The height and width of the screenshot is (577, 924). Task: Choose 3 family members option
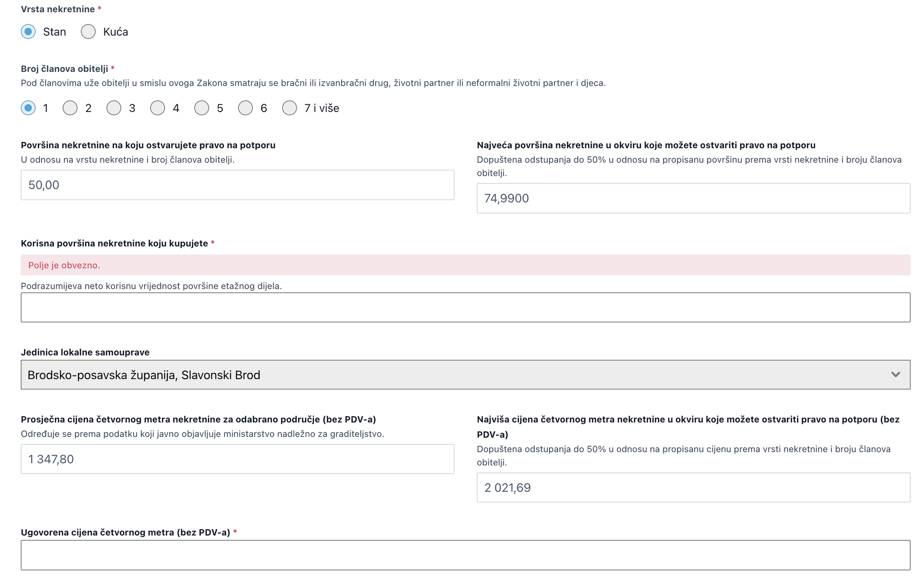[x=114, y=108]
